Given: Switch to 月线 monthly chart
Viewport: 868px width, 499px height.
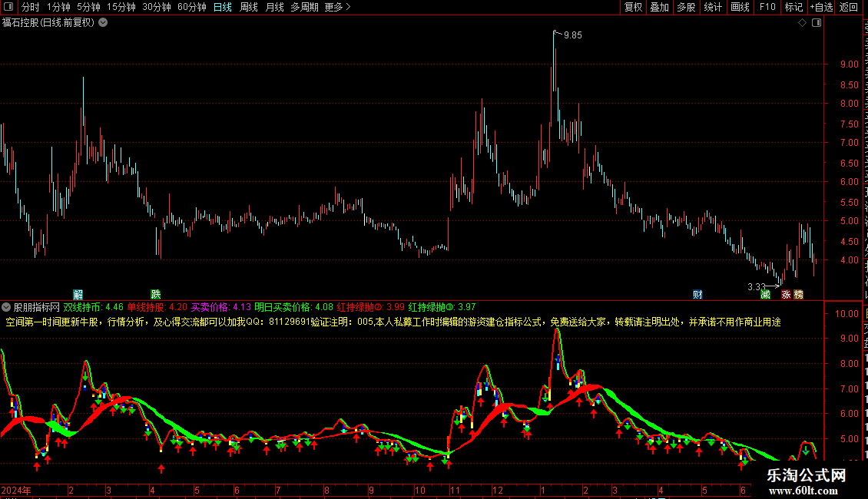Looking at the screenshot, I should (x=274, y=7).
